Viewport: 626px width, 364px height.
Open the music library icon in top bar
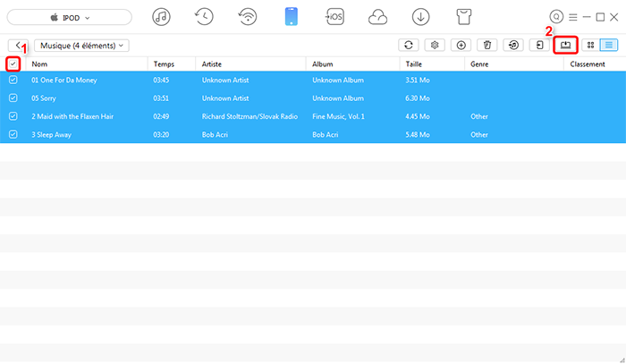click(161, 17)
